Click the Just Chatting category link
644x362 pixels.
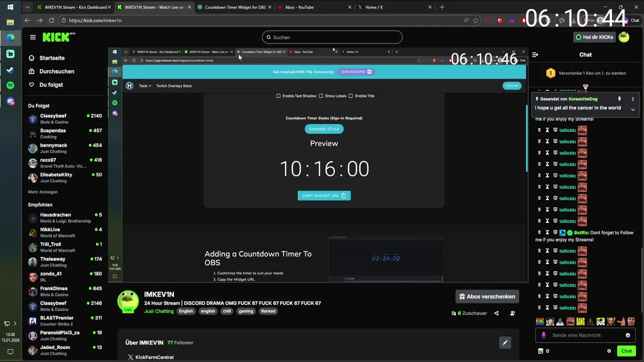(x=158, y=311)
